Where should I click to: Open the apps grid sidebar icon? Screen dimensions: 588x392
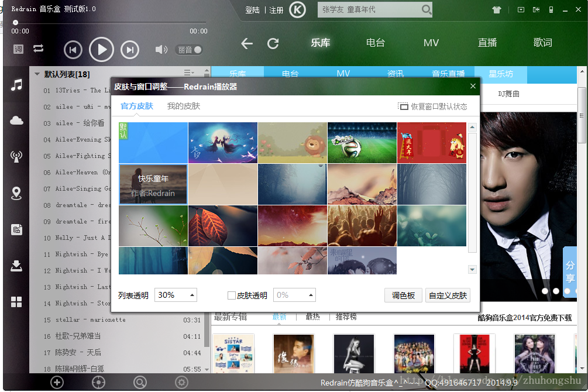(16, 301)
